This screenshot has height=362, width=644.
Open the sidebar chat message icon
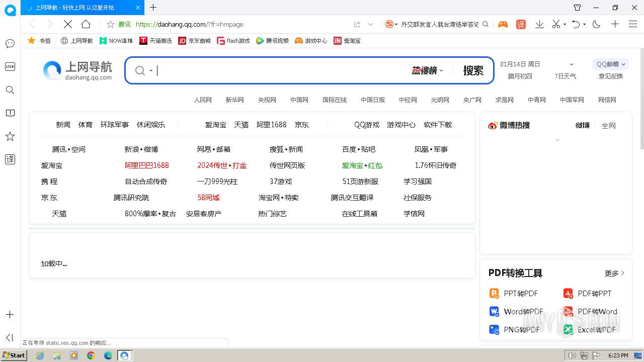(10, 44)
